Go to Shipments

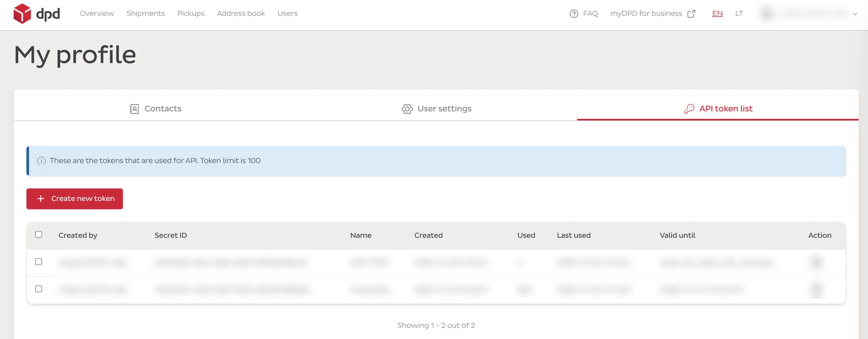coord(146,13)
